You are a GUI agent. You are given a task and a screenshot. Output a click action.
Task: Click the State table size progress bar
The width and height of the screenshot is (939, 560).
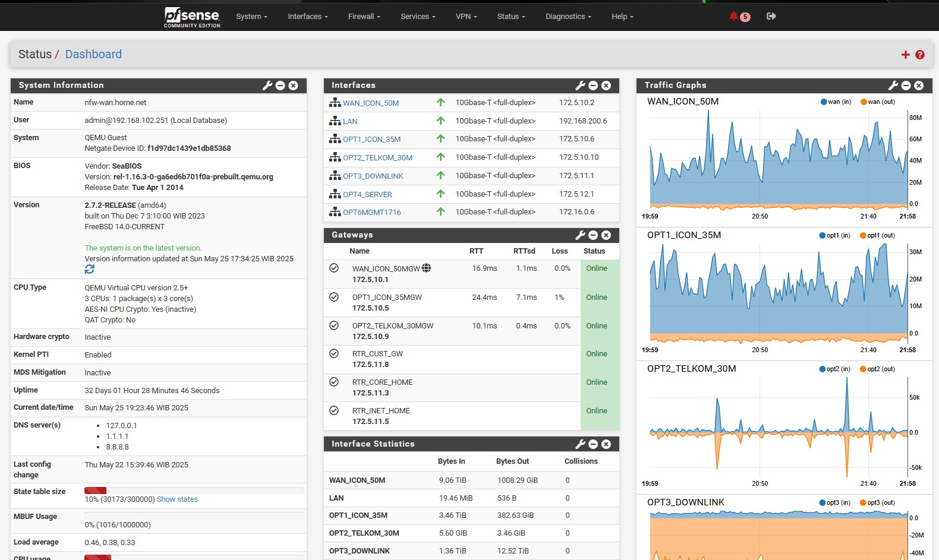194,491
